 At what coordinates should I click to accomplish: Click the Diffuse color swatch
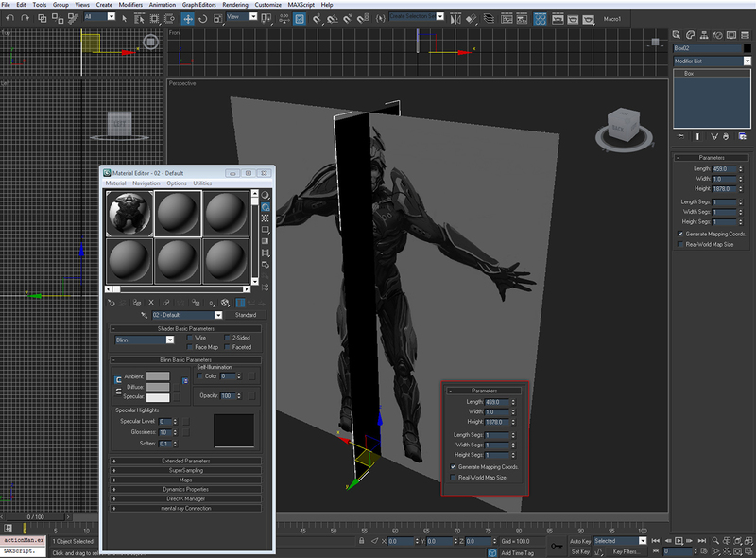[158, 387]
